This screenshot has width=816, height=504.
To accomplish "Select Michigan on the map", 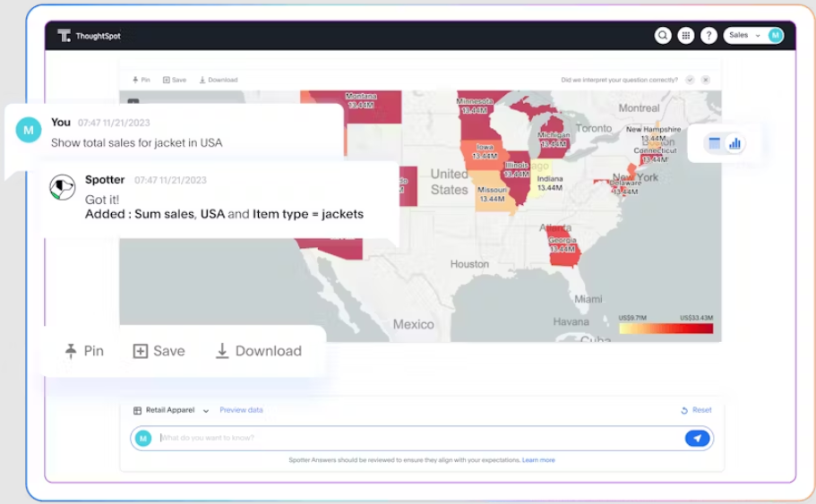I will [x=554, y=136].
